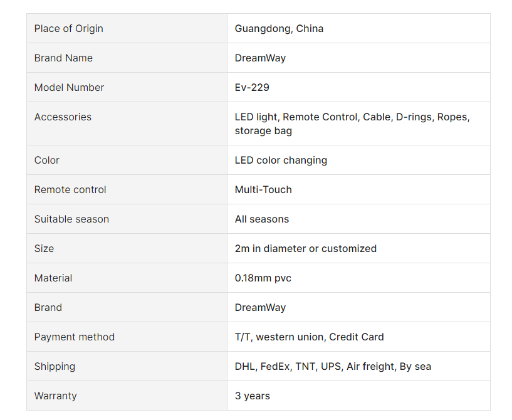Select the 'Multi-Touch' value
Viewport: 512px width, 420px height.
263,189
